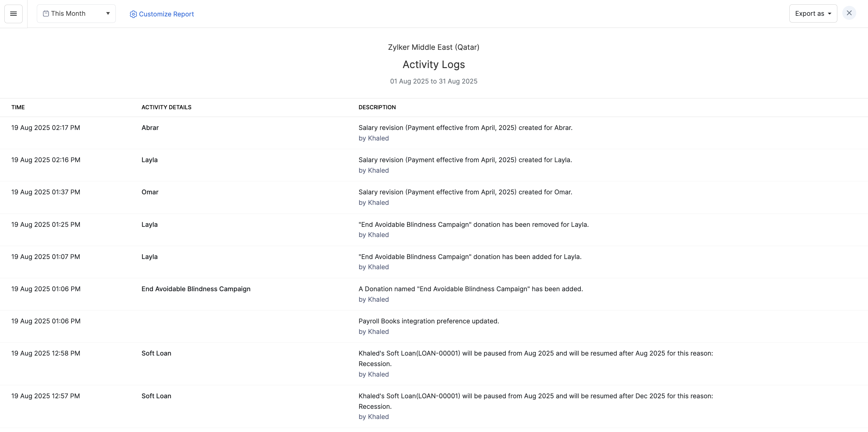
Task: Open Abrar in the 02:17 PM activity entry
Action: coord(150,128)
